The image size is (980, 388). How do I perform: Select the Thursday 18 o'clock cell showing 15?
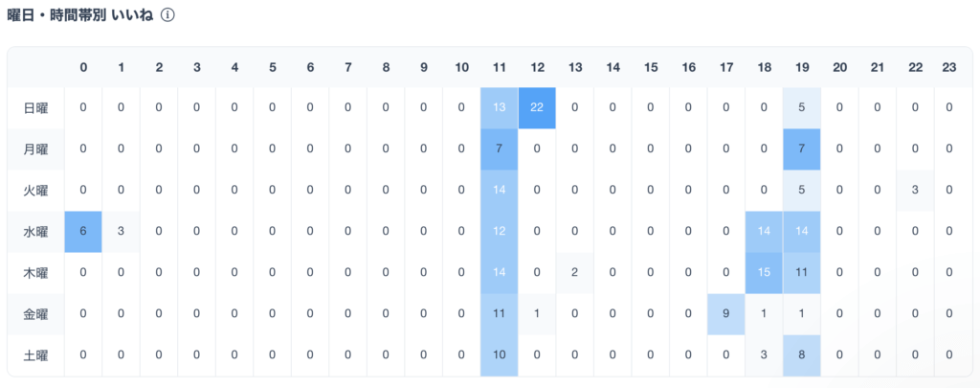click(764, 273)
